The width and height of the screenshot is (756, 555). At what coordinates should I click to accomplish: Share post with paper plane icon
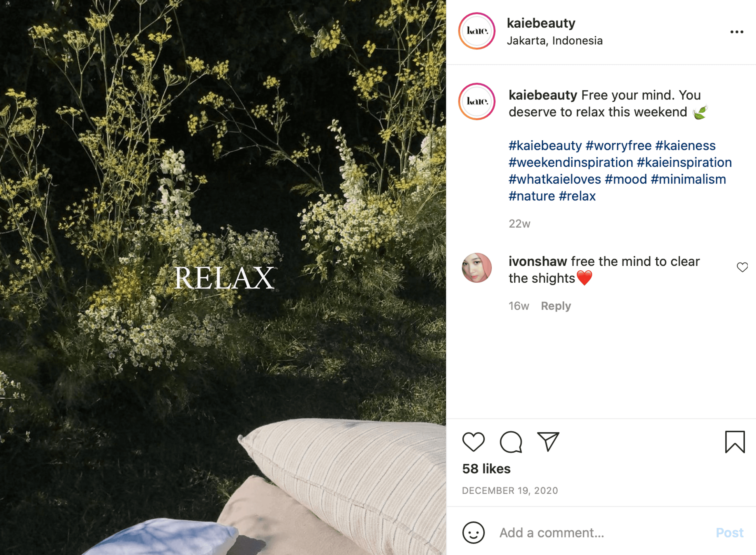tap(548, 441)
